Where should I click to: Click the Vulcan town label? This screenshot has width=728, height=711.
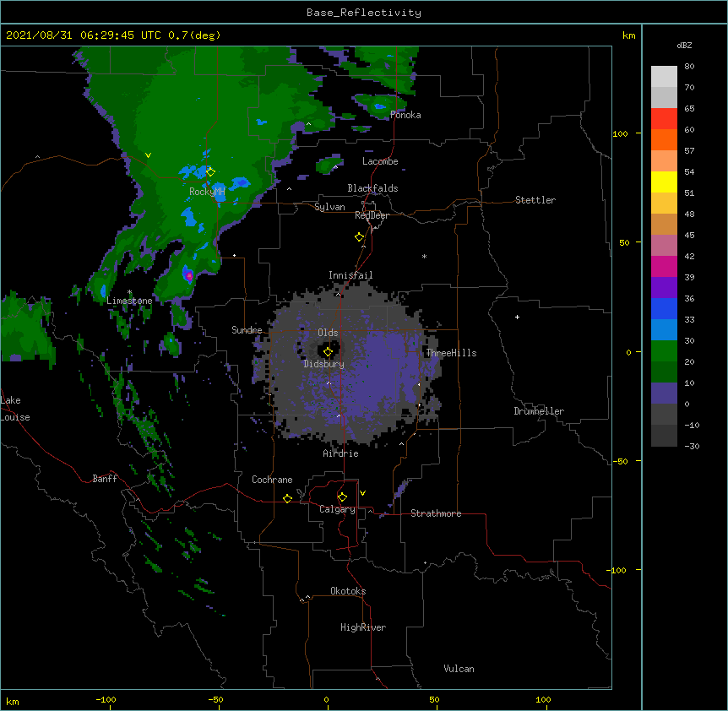coord(459,669)
